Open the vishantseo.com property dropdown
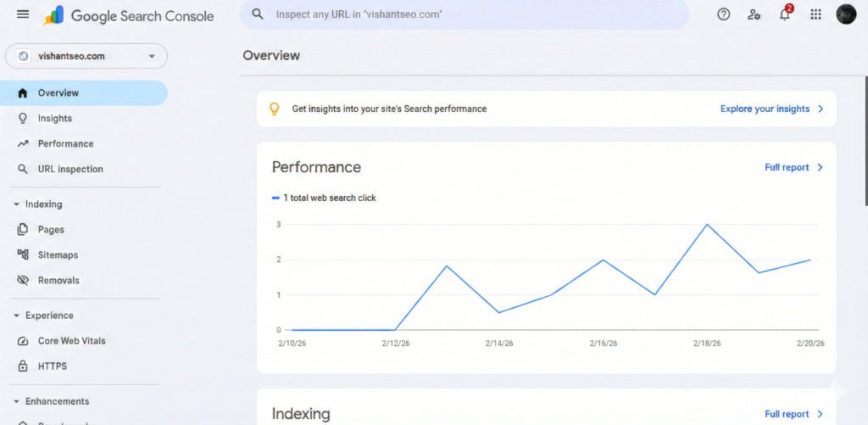Image resolution: width=868 pixels, height=425 pixels. [86, 56]
